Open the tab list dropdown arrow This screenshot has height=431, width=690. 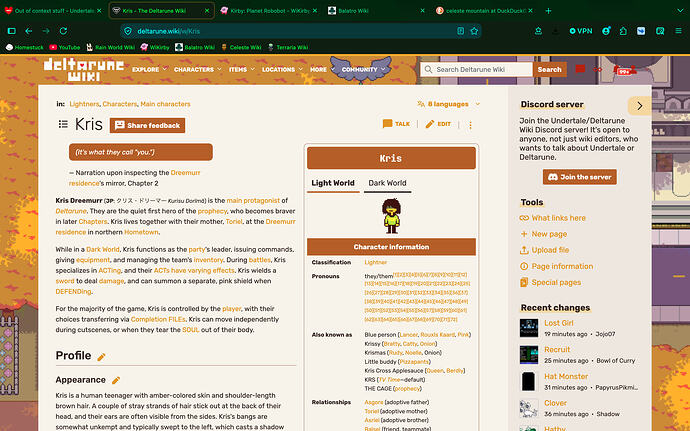(680, 11)
